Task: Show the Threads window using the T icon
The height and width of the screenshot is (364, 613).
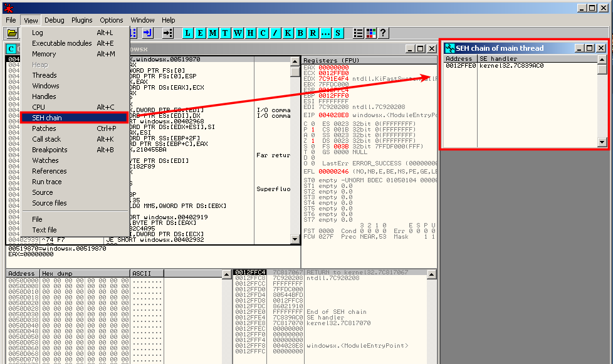Action: pyautogui.click(x=226, y=33)
